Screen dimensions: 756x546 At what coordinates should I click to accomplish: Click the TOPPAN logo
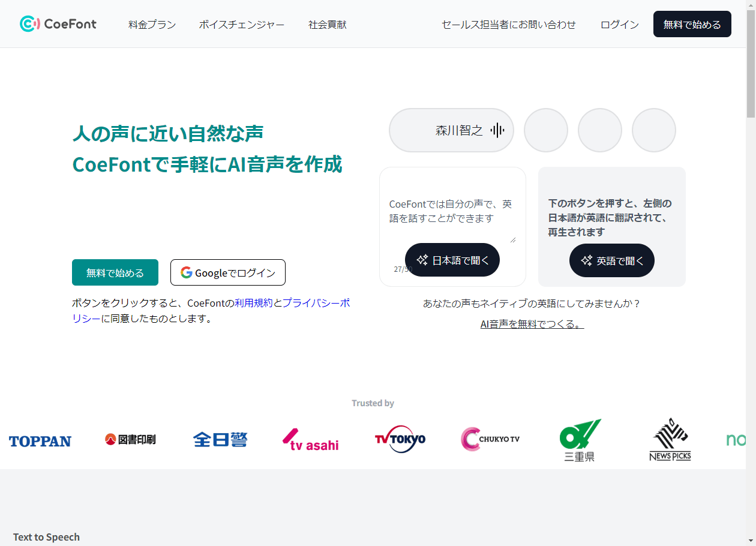click(40, 441)
